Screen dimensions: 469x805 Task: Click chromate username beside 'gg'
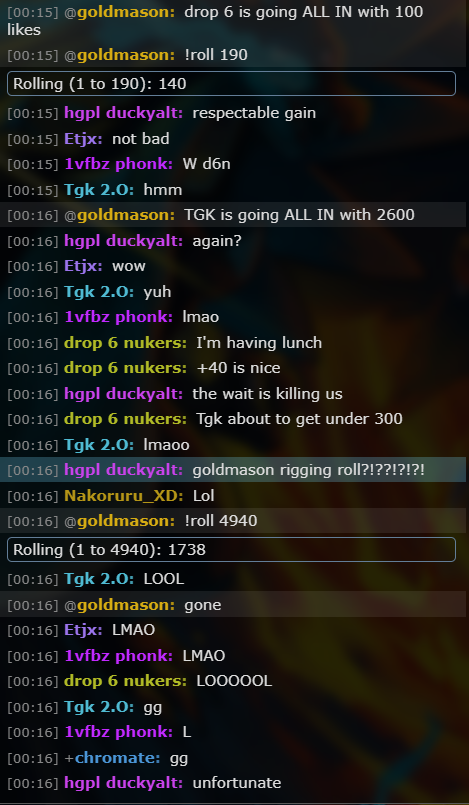(x=118, y=758)
